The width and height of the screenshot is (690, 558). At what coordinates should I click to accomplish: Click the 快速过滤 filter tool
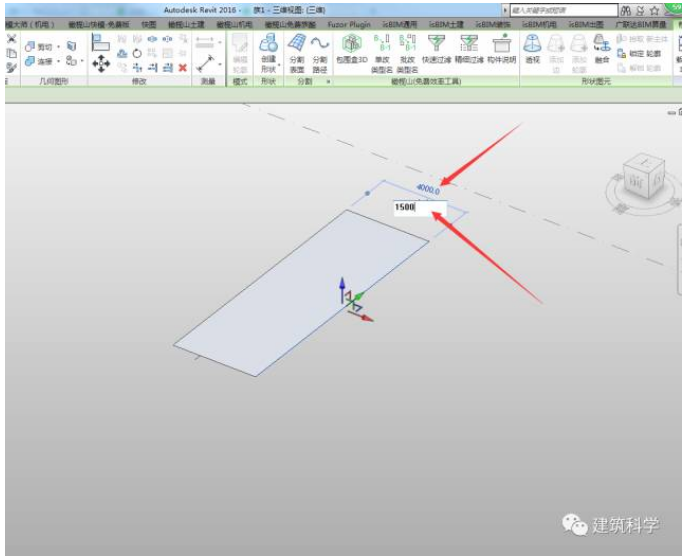[437, 49]
